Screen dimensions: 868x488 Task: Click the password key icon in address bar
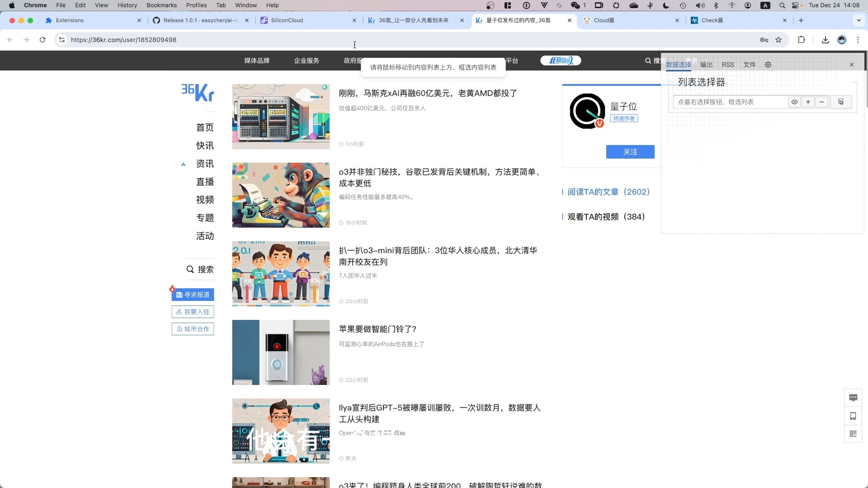[x=764, y=40]
